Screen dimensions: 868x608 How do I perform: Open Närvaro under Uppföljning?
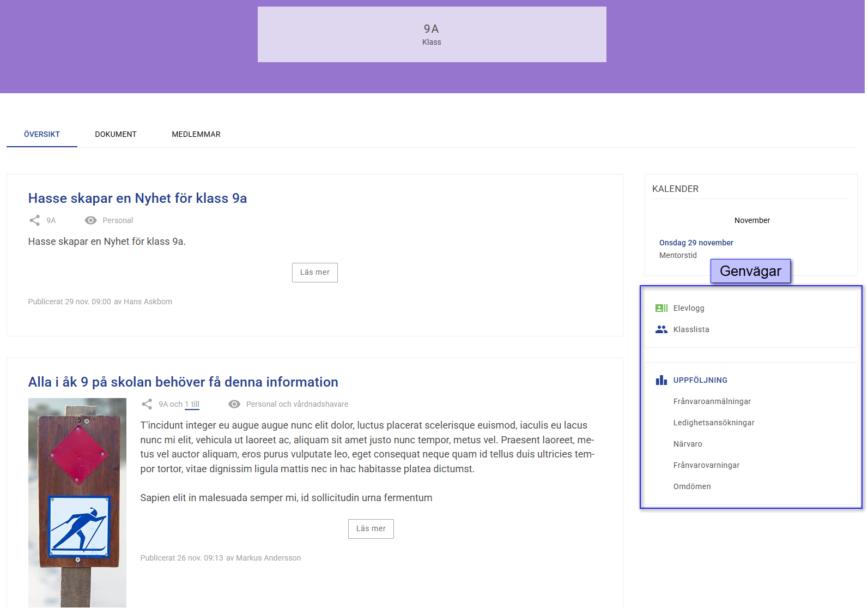(x=688, y=444)
